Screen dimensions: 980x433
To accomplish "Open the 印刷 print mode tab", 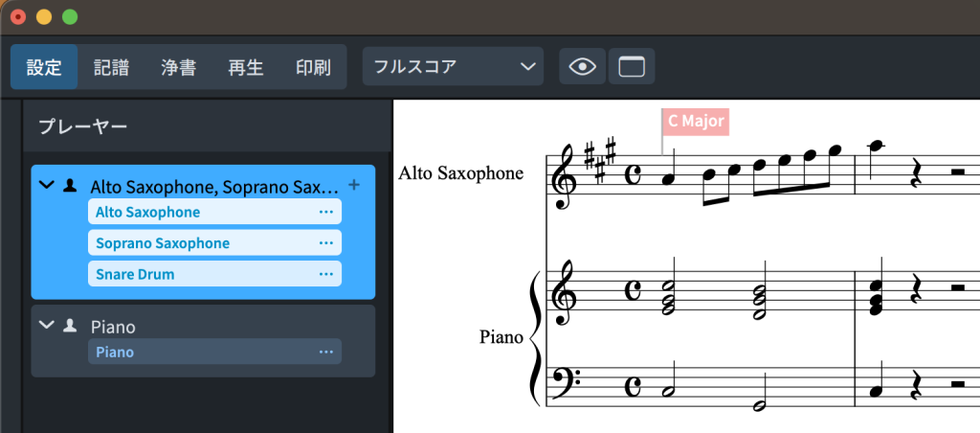I will coord(312,67).
